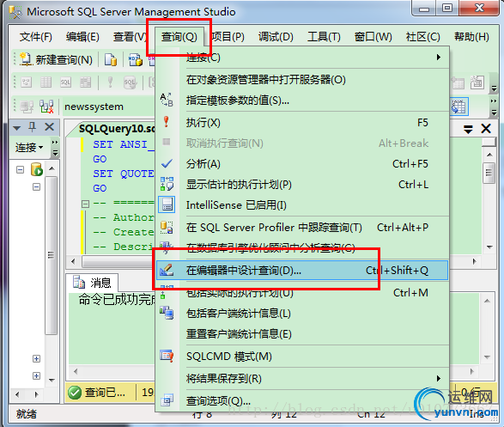The height and width of the screenshot is (427, 504).
Task: Expand the lower plus tree node
Action: point(37,375)
